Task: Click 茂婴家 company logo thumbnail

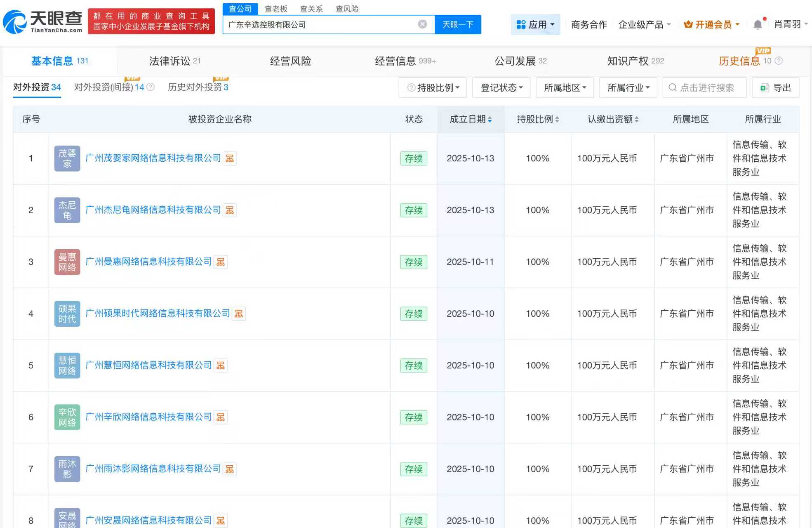Action: (x=67, y=158)
